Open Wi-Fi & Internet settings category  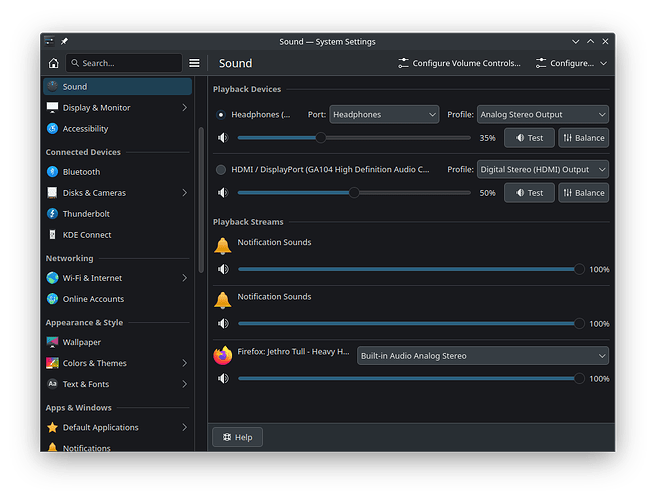tap(93, 278)
